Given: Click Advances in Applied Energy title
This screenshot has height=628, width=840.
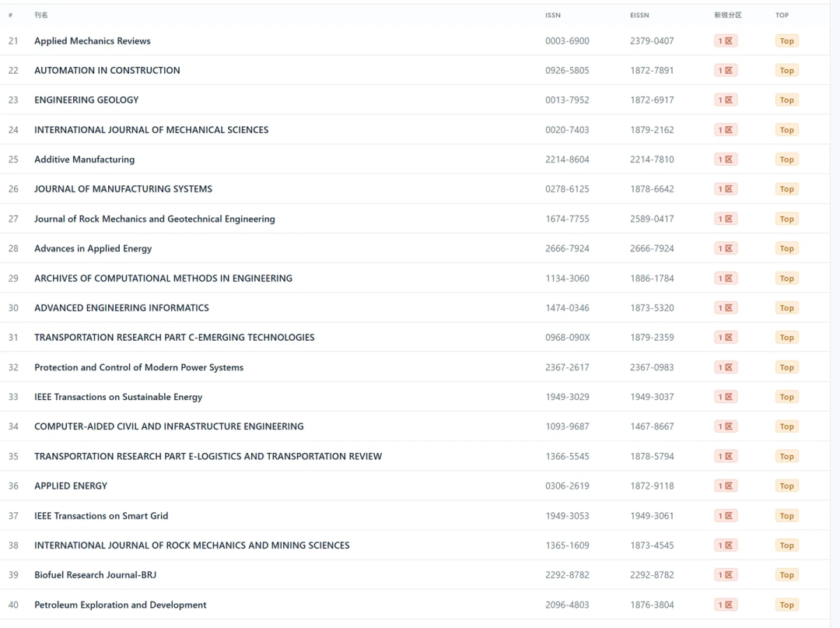Looking at the screenshot, I should point(93,248).
